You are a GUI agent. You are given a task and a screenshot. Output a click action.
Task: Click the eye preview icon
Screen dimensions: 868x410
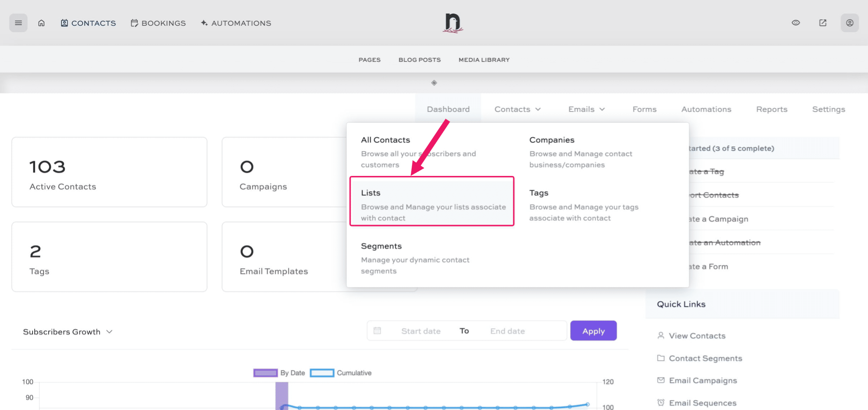(795, 23)
